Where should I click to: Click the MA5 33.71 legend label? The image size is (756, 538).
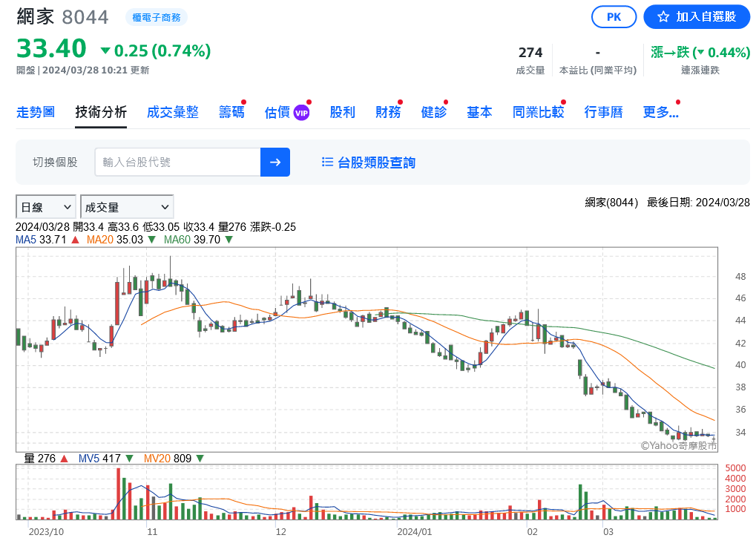tap(41, 240)
